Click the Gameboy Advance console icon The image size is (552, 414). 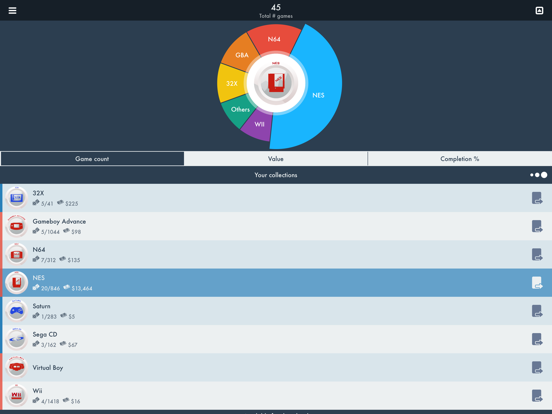coord(17,226)
